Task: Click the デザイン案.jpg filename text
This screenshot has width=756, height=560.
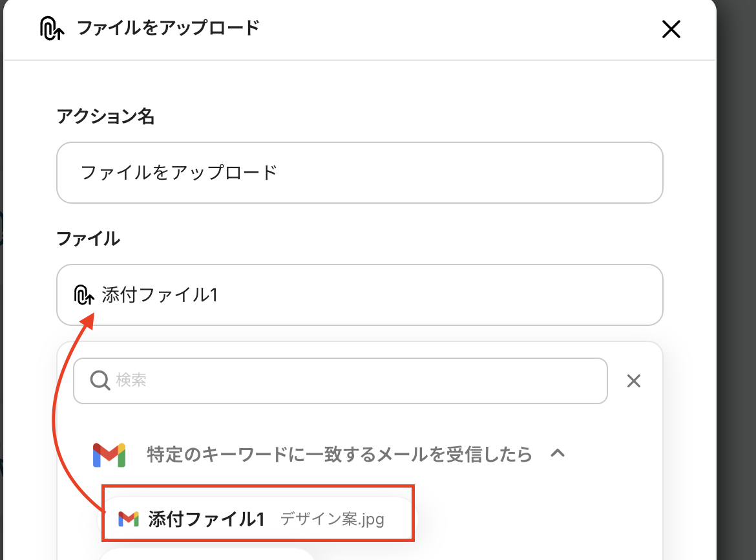Action: [332, 519]
